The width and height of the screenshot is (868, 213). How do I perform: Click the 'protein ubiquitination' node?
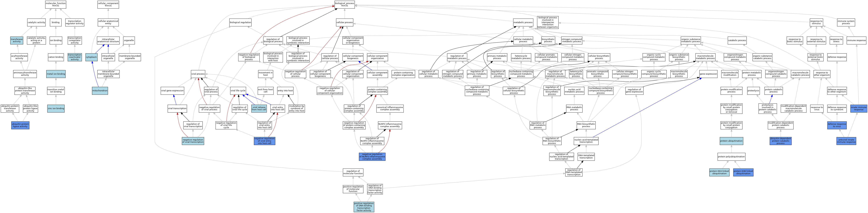[731, 141]
